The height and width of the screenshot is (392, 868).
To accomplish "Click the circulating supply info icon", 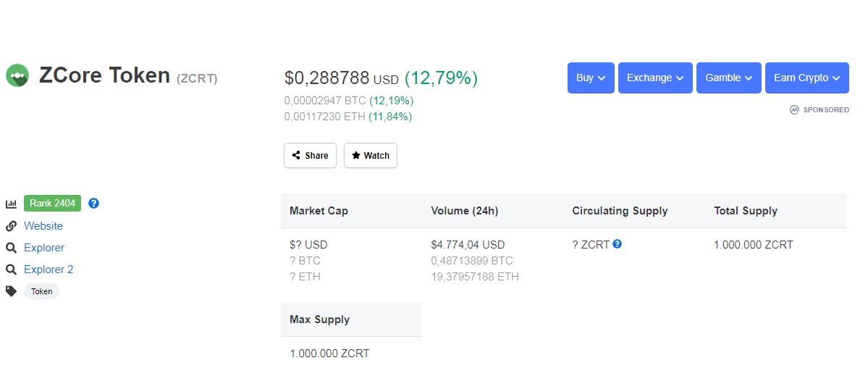I will point(618,244).
